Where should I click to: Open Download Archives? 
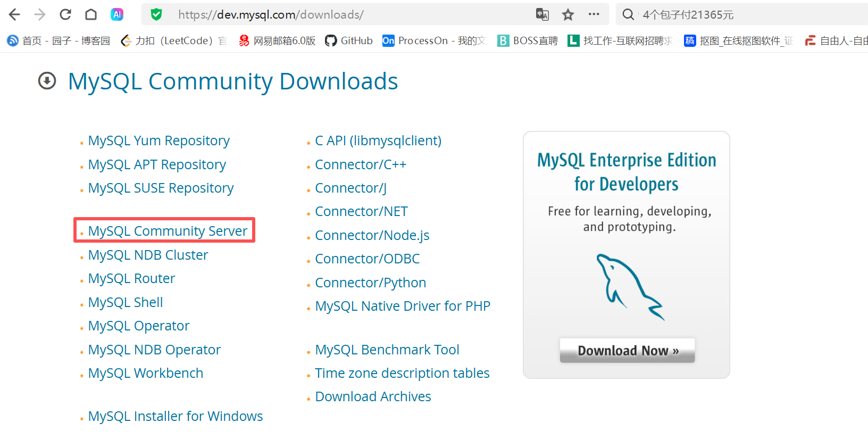coord(373,396)
